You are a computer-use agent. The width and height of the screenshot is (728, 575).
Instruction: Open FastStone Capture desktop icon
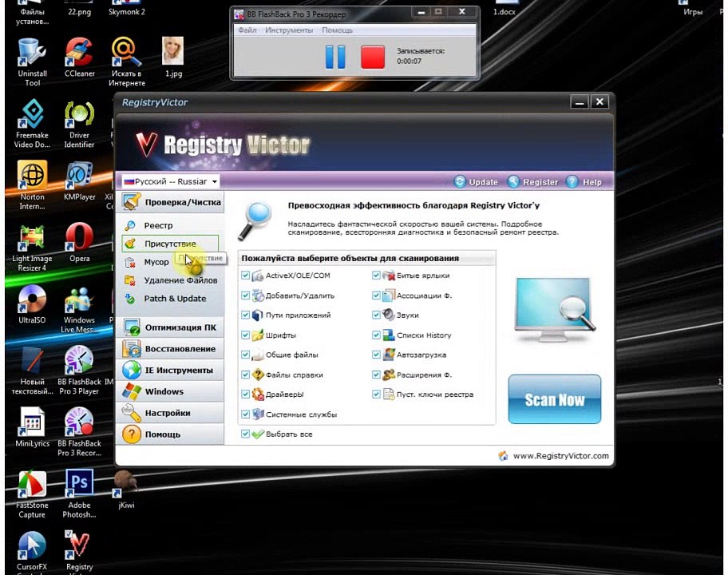[x=32, y=494]
